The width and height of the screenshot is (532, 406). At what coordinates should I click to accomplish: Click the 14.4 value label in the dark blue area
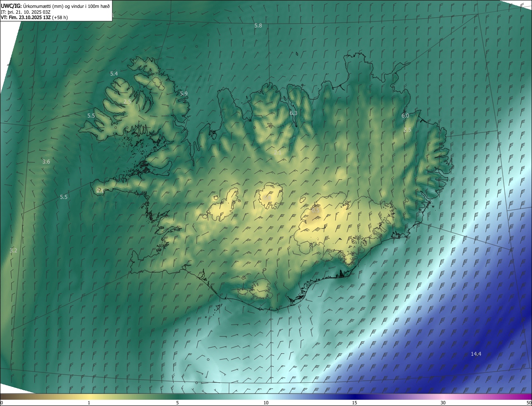476,354
